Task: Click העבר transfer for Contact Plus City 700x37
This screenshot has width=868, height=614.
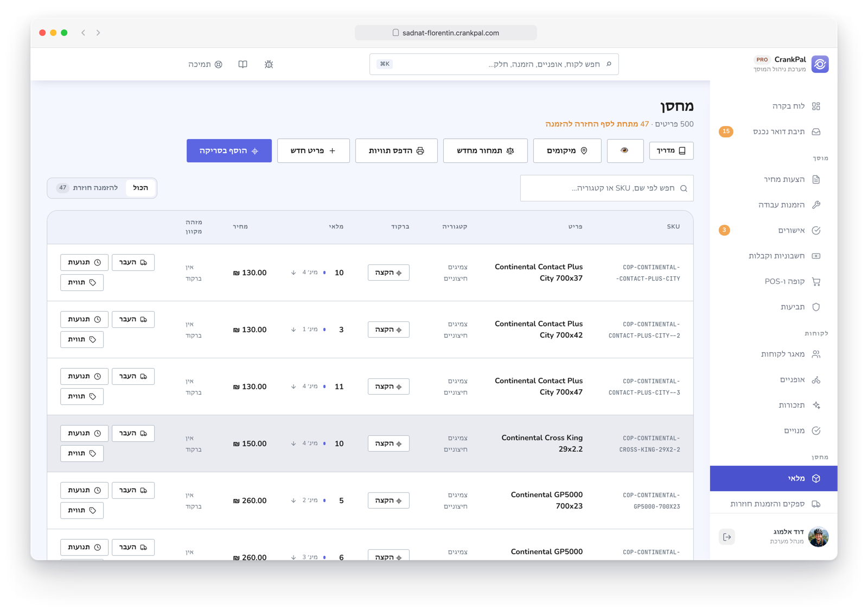Action: click(133, 262)
